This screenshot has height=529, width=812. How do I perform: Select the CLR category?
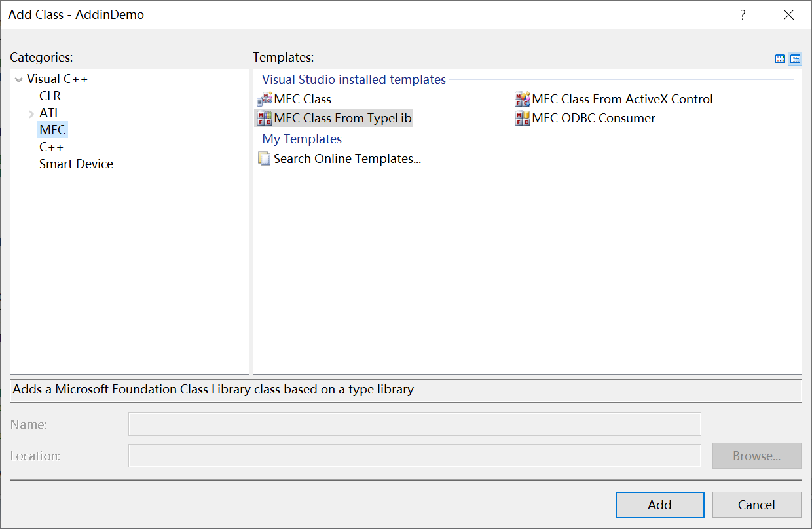click(x=50, y=96)
